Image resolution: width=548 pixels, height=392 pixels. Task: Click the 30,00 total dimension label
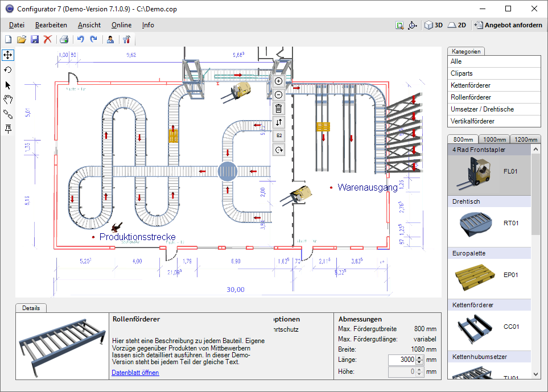(x=236, y=290)
